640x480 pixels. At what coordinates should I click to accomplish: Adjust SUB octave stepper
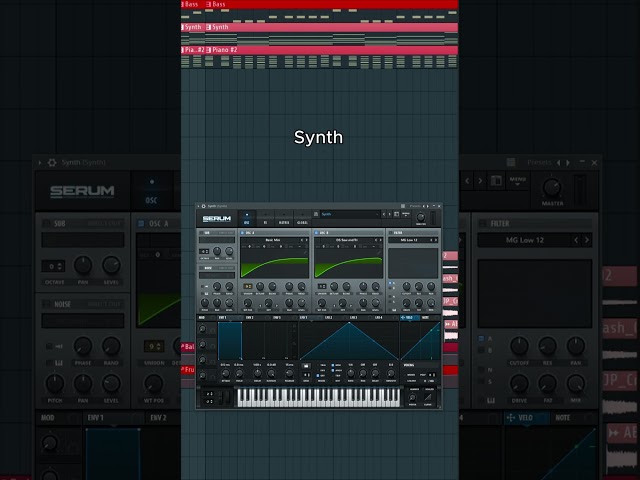coord(204,251)
